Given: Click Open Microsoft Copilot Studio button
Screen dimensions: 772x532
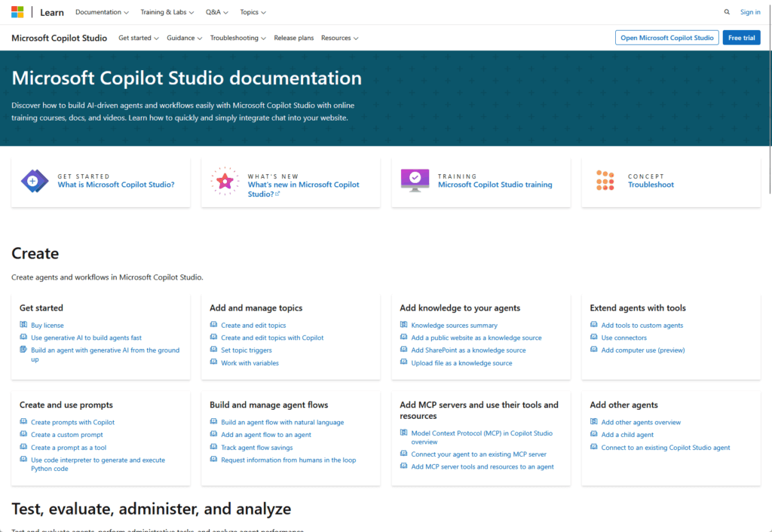Looking at the screenshot, I should coord(666,38).
